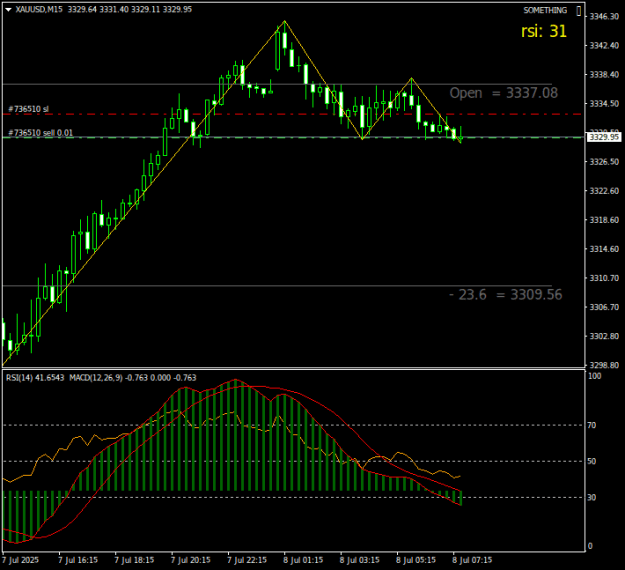
Task: Click the 7 Jul 22:15 time label
Action: click(247, 560)
